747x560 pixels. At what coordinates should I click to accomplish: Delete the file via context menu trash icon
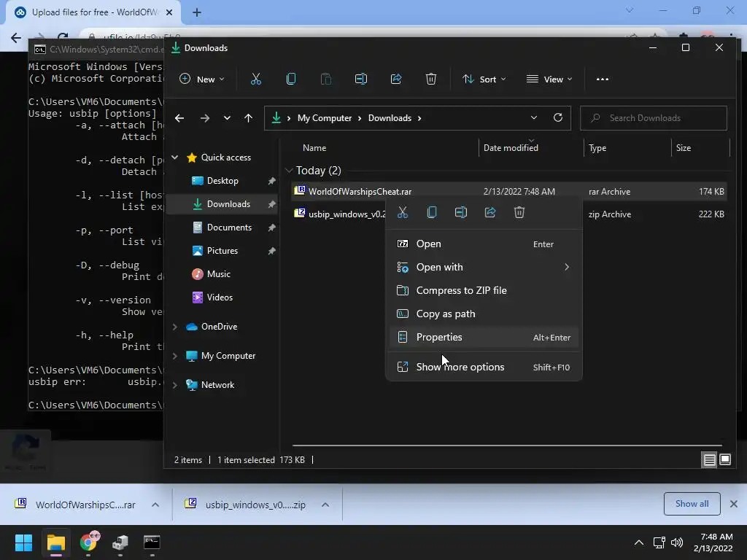point(519,212)
